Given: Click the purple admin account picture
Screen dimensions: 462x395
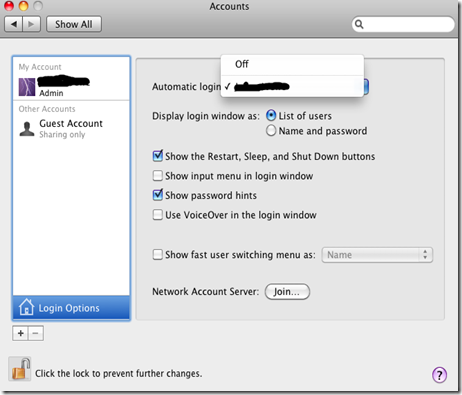Looking at the screenshot, I should (x=27, y=87).
